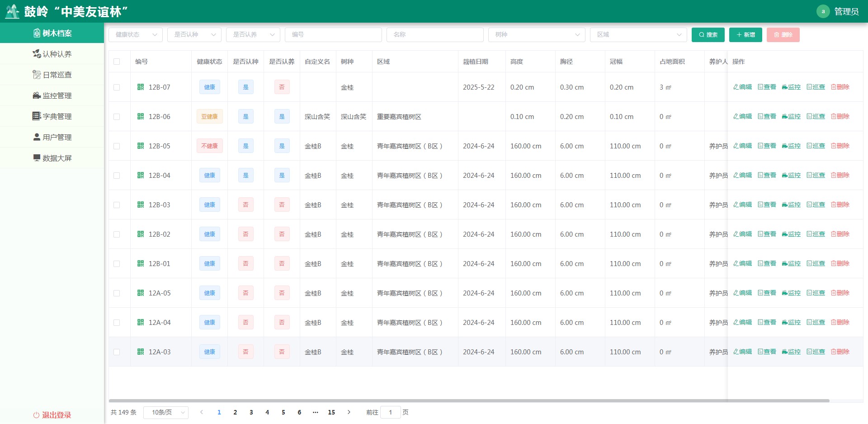Open the 10条/页 page size dropdown
This screenshot has height=424, width=868.
[165, 412]
